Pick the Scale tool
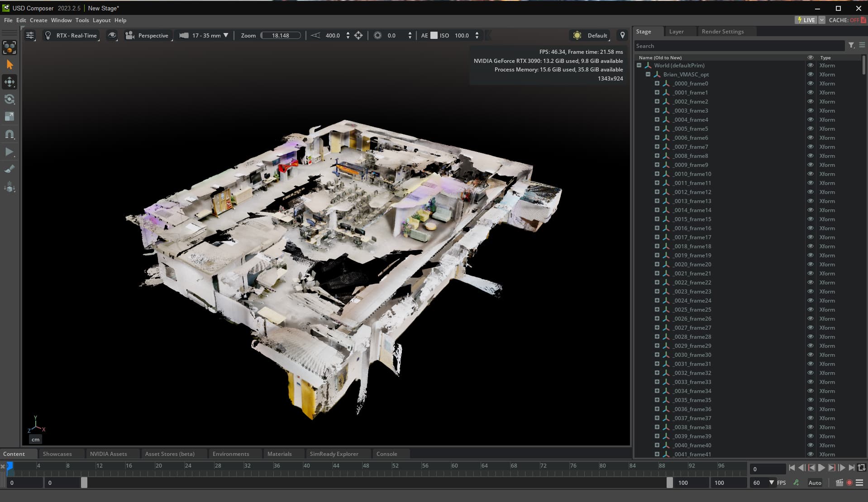This screenshot has width=868, height=502. pyautogui.click(x=10, y=116)
